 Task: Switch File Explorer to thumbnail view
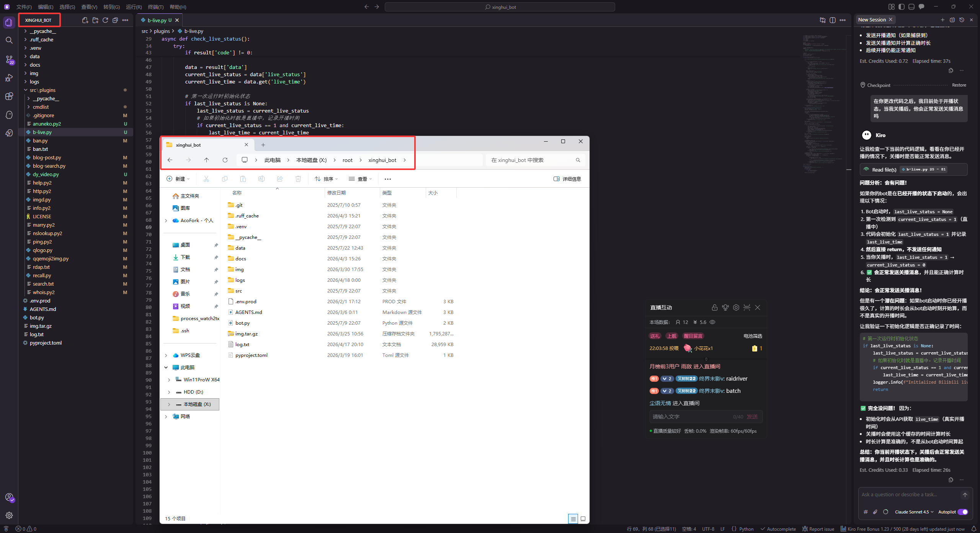(583, 519)
